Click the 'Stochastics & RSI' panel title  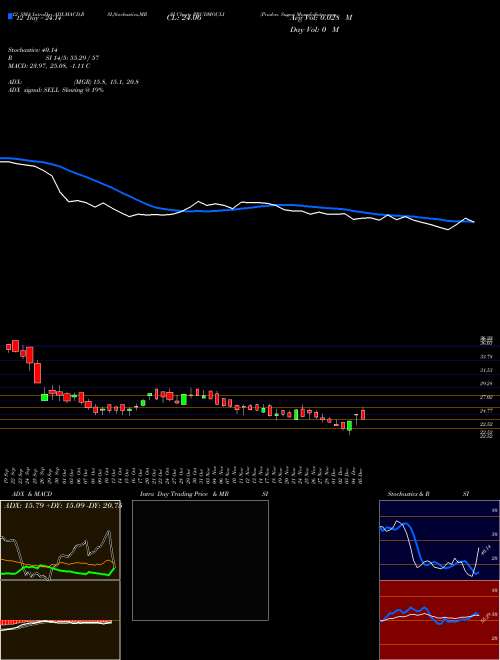click(x=428, y=494)
